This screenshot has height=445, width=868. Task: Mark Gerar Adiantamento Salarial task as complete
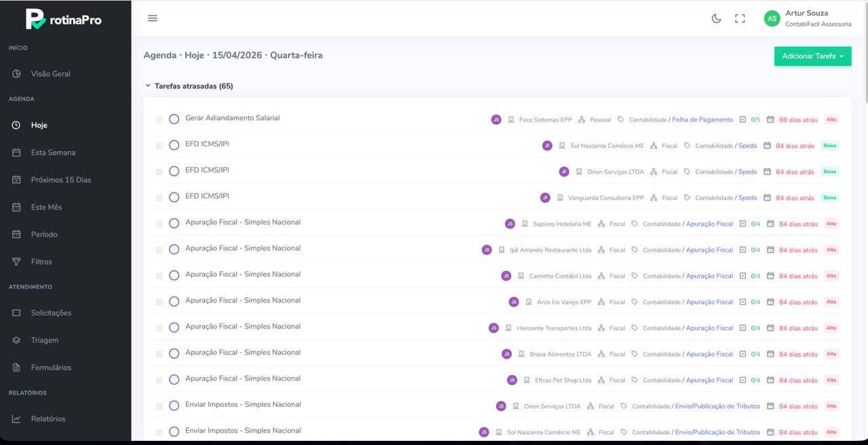click(174, 119)
